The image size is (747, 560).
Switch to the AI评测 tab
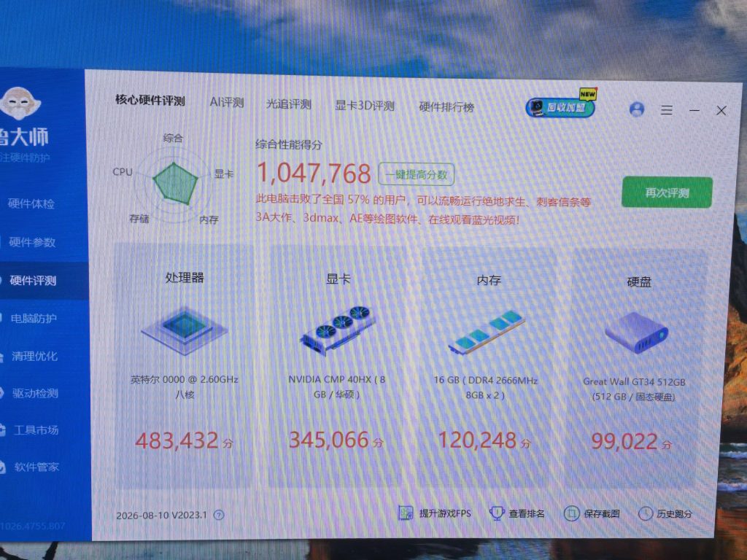pyautogui.click(x=227, y=102)
